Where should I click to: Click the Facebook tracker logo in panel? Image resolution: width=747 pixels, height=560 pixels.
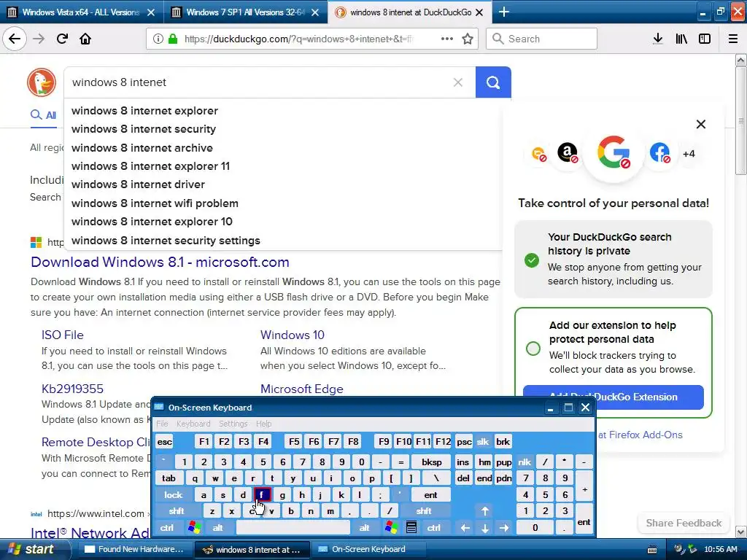659,153
